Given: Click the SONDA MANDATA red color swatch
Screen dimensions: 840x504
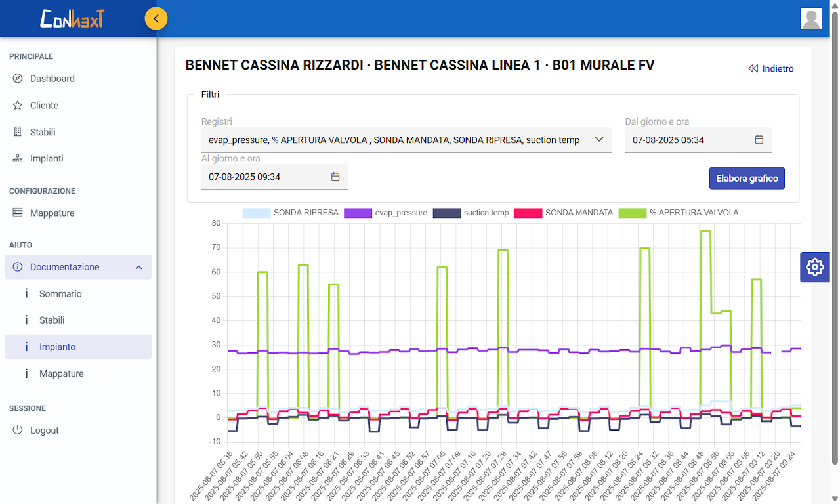Looking at the screenshot, I should pyautogui.click(x=528, y=213).
